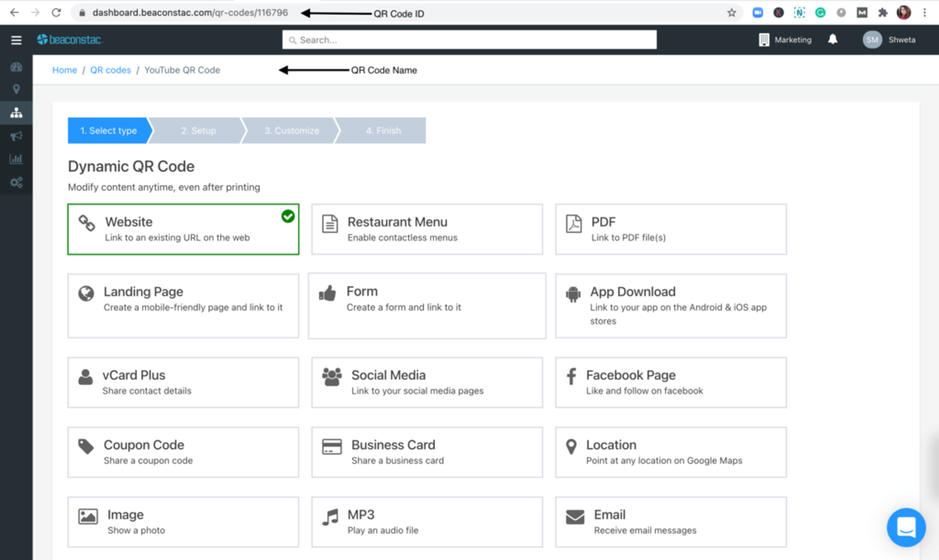Viewport: 939px width, 560px height.
Task: Select the Location type
Action: pyautogui.click(x=671, y=452)
